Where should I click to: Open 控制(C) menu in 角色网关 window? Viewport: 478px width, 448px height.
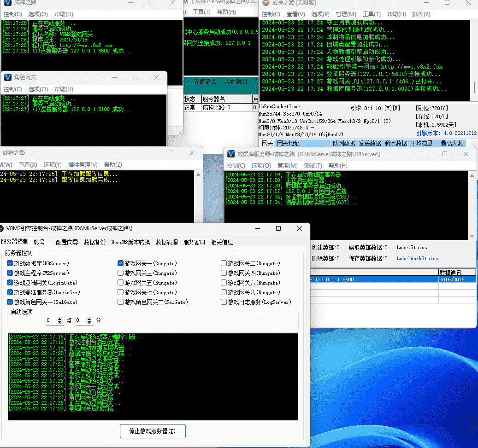(x=13, y=89)
